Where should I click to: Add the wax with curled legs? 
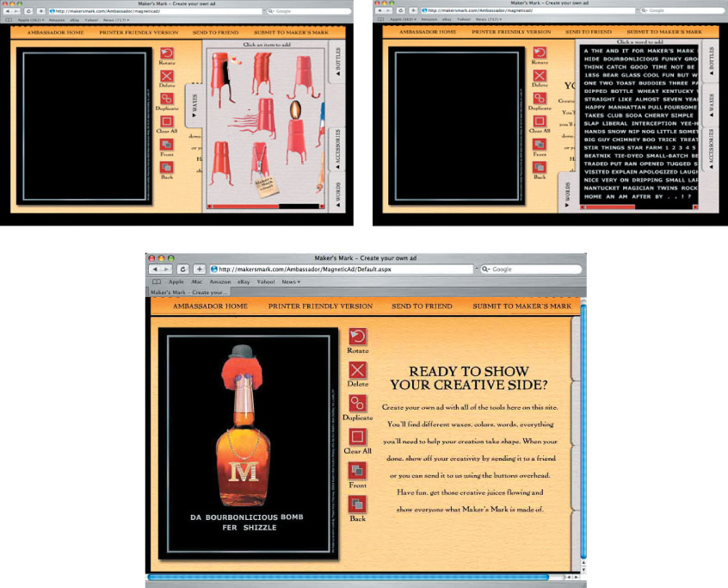pyautogui.click(x=304, y=77)
